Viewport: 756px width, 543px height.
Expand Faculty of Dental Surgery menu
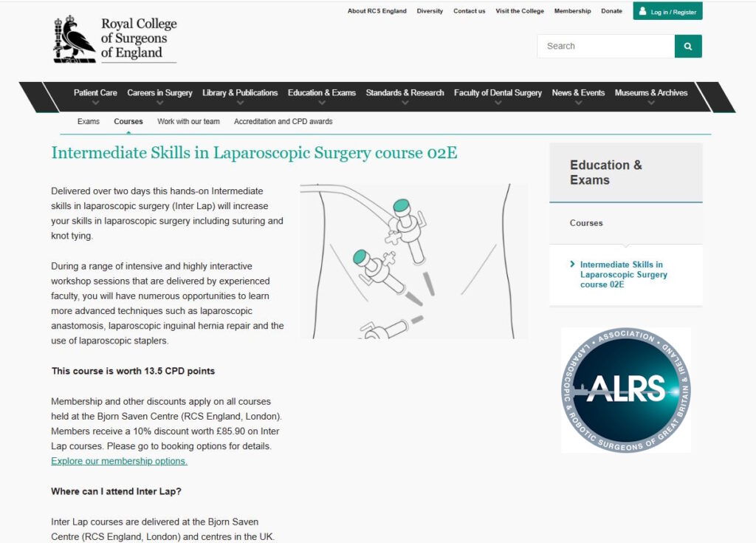click(x=498, y=93)
